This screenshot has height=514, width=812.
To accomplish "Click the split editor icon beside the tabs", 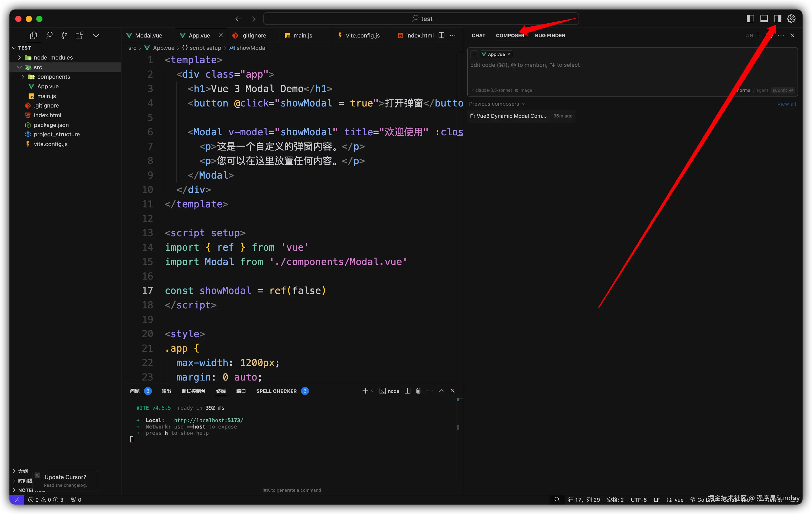I will tap(441, 35).
